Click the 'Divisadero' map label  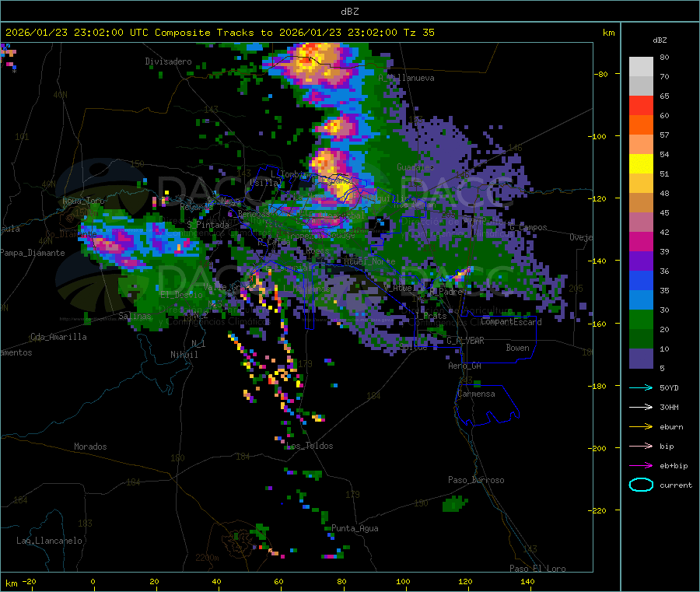click(168, 61)
